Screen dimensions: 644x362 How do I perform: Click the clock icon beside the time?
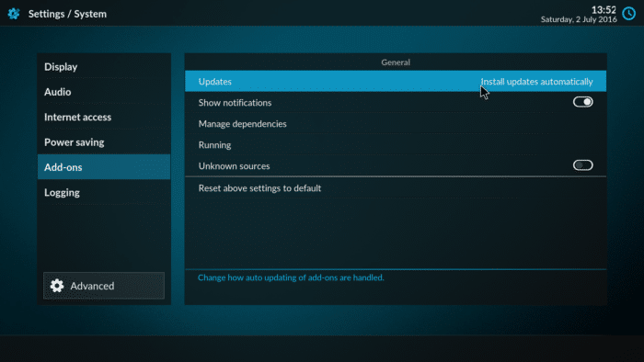[x=628, y=14]
